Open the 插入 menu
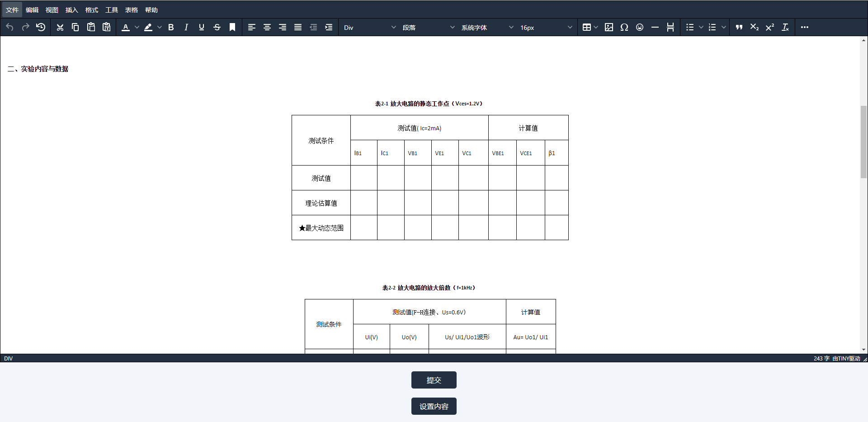The height and width of the screenshot is (422, 868). click(x=71, y=9)
